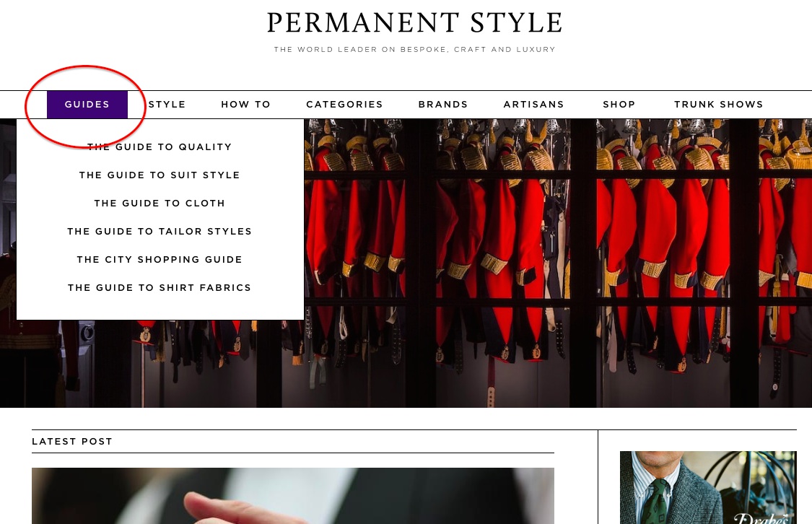812x524 pixels.
Task: Choose The City Shopping Guide
Action: coord(160,259)
